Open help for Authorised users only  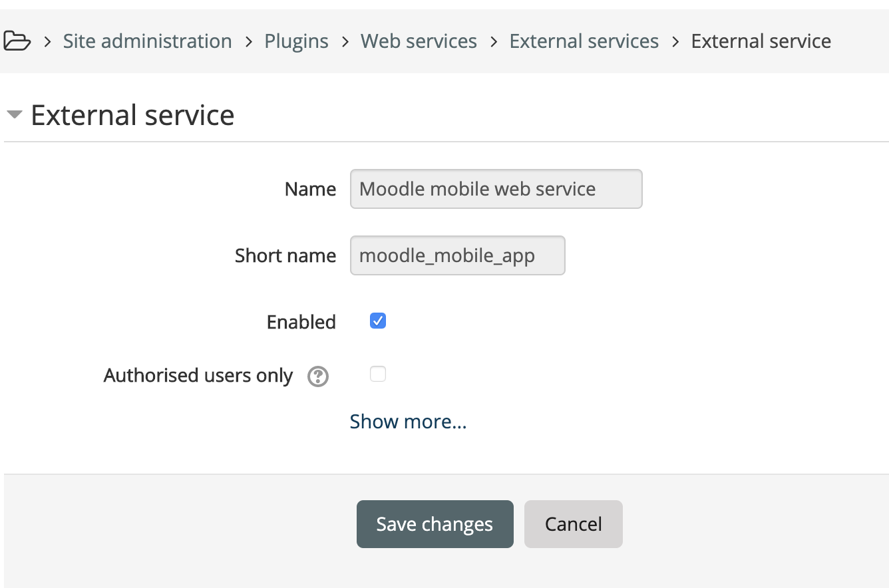point(318,377)
